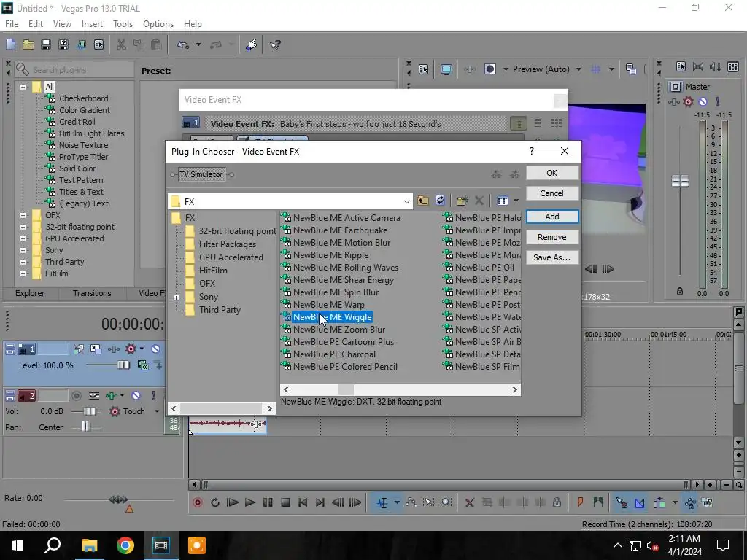The image size is (747, 560).
Task: Click the Pause button in transport bar
Action: [x=268, y=502]
